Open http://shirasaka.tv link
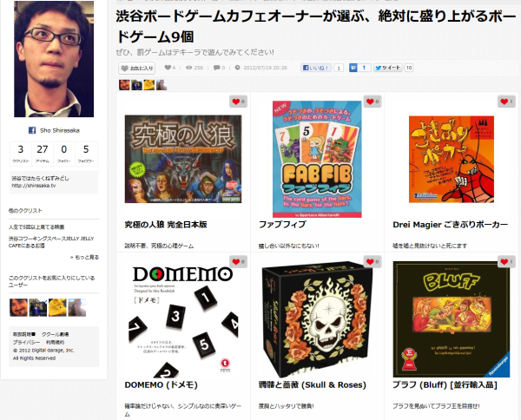521x420 pixels. pyautogui.click(x=34, y=186)
